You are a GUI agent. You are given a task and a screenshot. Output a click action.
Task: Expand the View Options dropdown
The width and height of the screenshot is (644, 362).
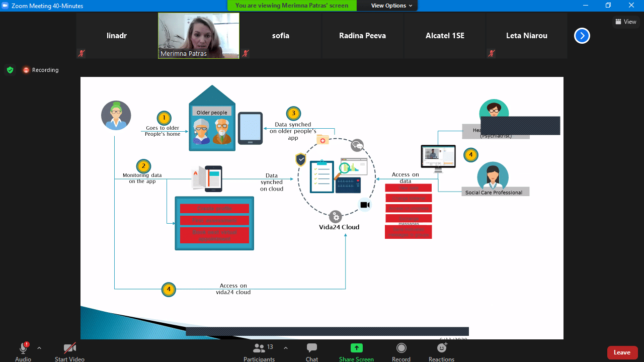pyautogui.click(x=391, y=6)
